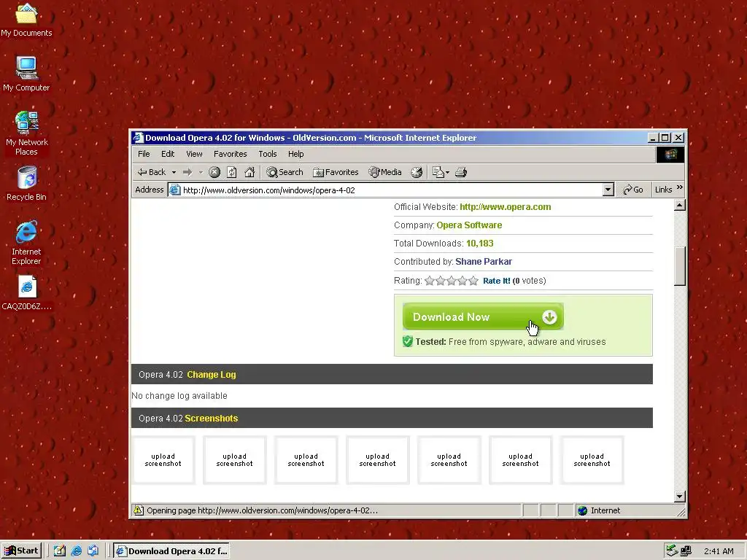Screen dimensions: 747x560
Task: Open the Tools menu
Action: [x=267, y=154]
